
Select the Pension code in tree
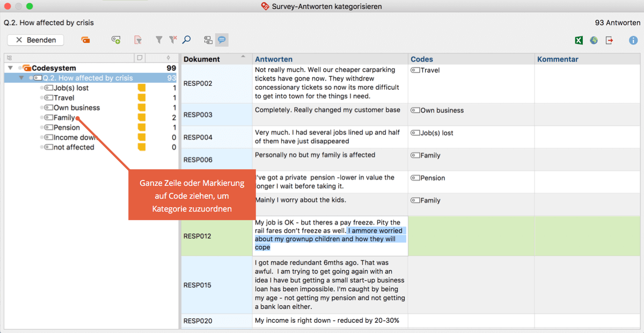67,127
